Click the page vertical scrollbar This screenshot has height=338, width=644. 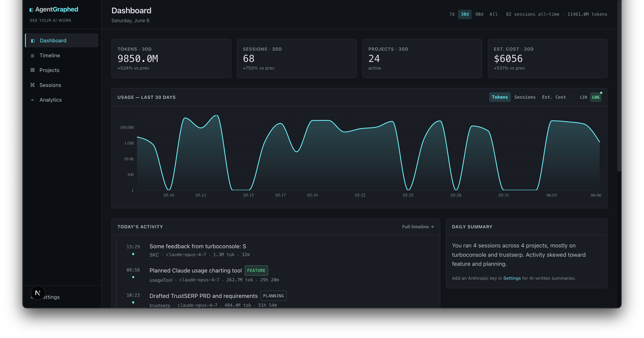619,86
